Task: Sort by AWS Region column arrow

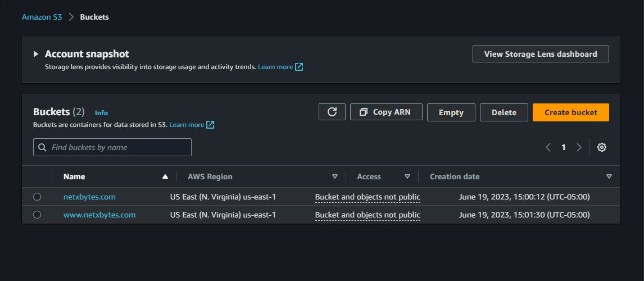Action: (x=335, y=176)
